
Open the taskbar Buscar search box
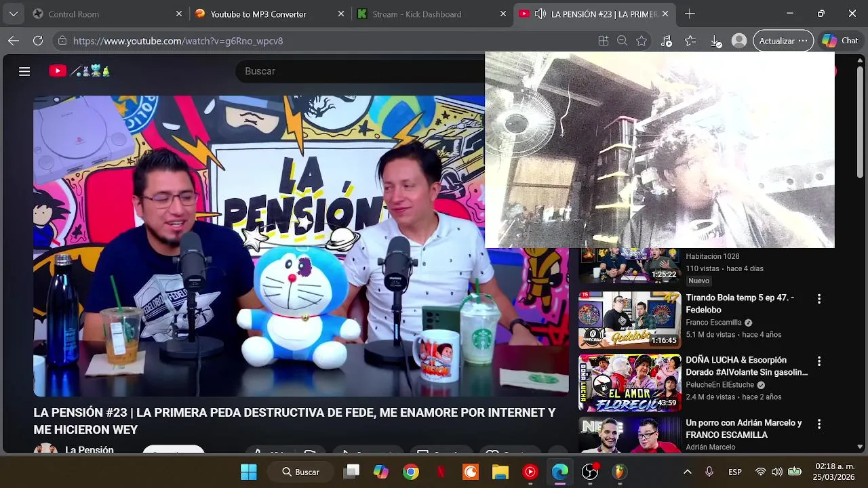coord(301,472)
